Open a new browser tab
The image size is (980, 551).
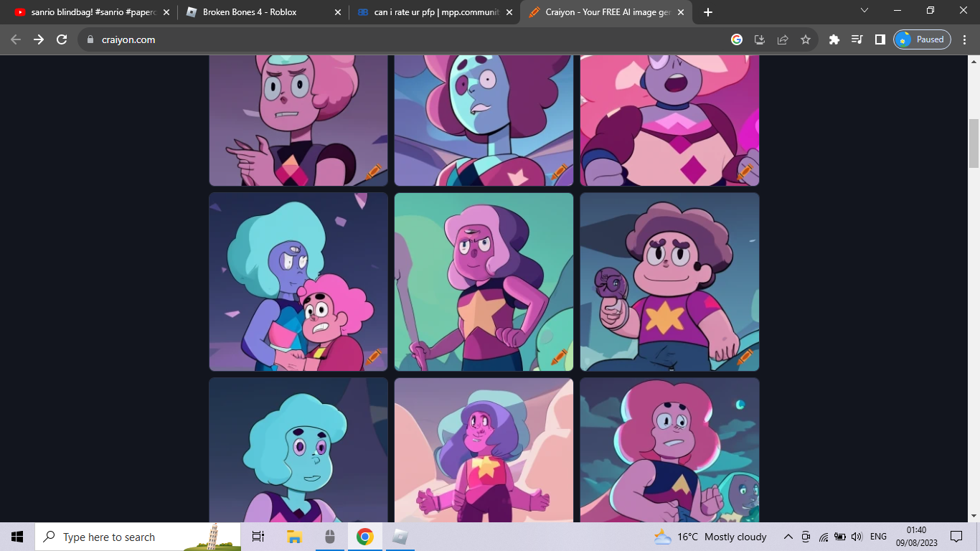[708, 12]
